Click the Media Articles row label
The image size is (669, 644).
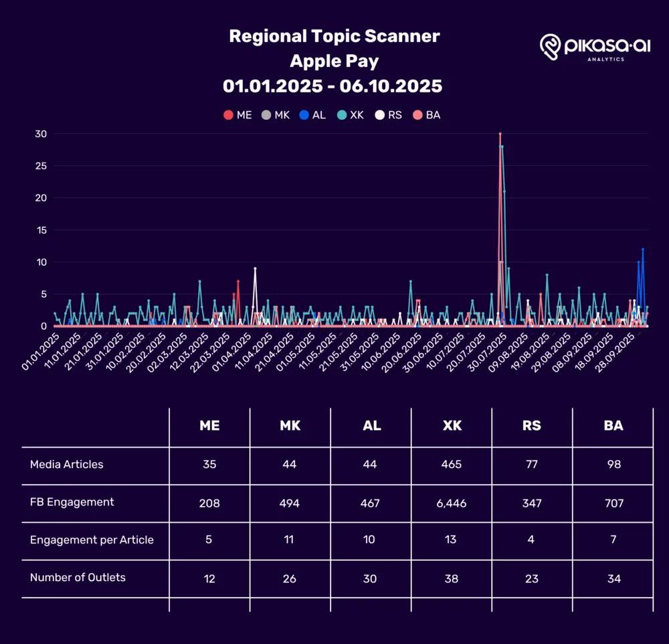pyautogui.click(x=67, y=465)
